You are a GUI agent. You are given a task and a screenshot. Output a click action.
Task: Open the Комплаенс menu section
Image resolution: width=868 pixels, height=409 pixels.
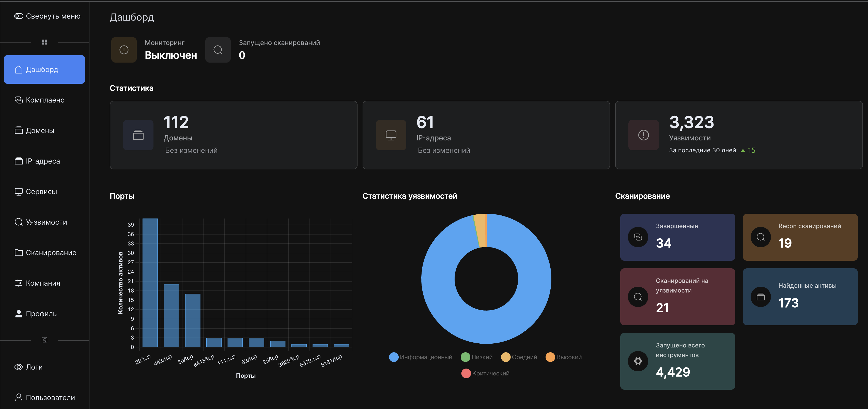coord(44,100)
